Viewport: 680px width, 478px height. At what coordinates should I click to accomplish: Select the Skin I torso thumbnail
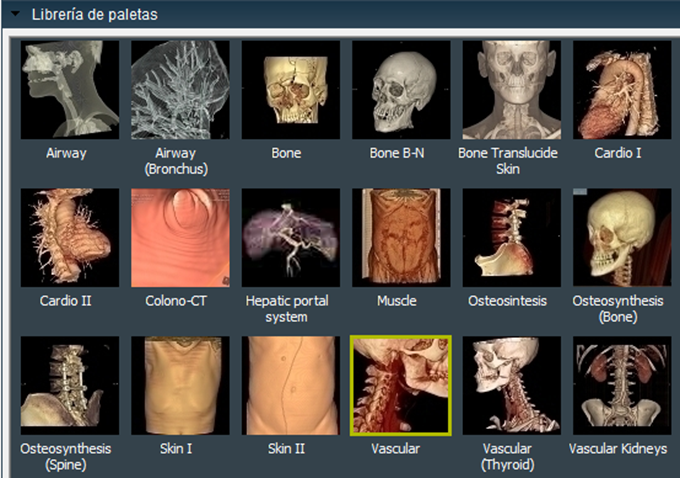pyautogui.click(x=180, y=386)
